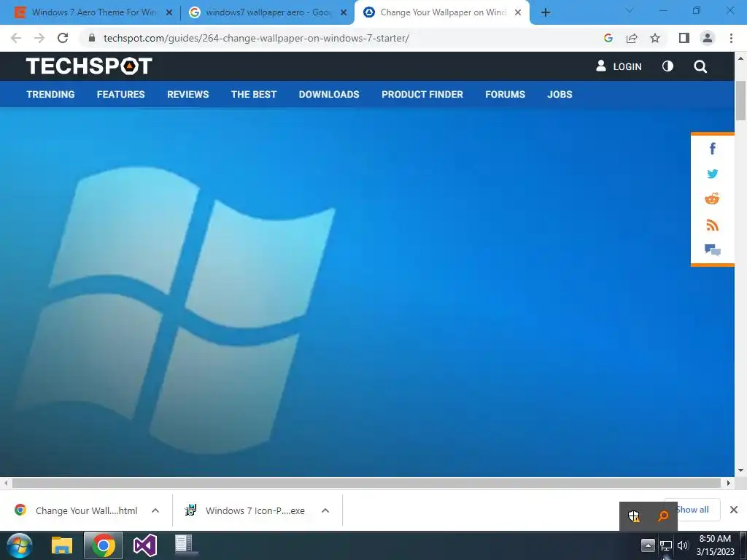Click the horizontal page scrollbar
The height and width of the screenshot is (560, 747).
[x=366, y=483]
